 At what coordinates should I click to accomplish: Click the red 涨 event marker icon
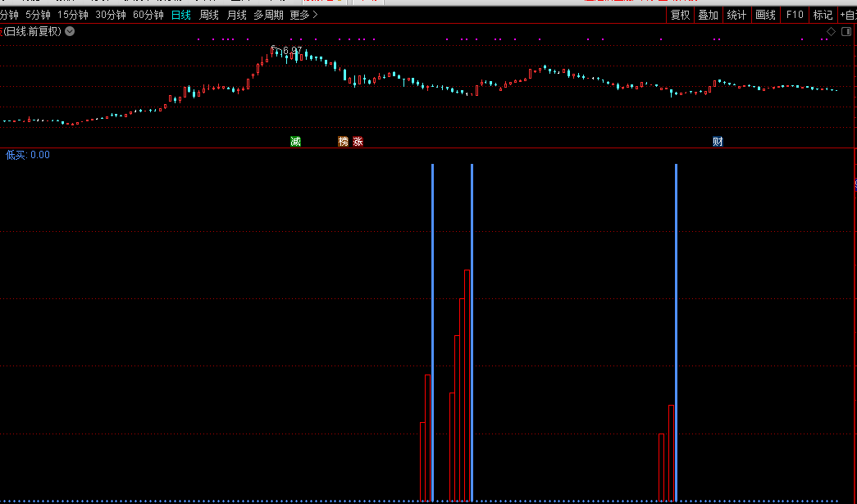click(x=358, y=142)
